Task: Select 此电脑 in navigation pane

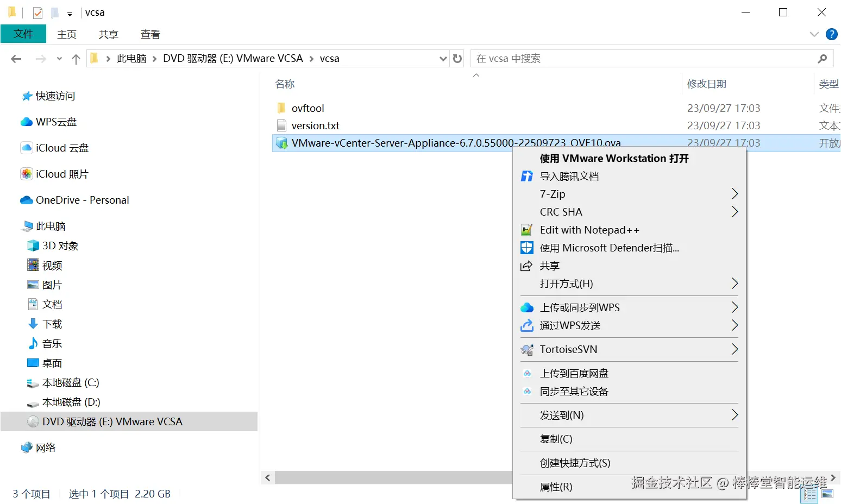Action: click(43, 226)
